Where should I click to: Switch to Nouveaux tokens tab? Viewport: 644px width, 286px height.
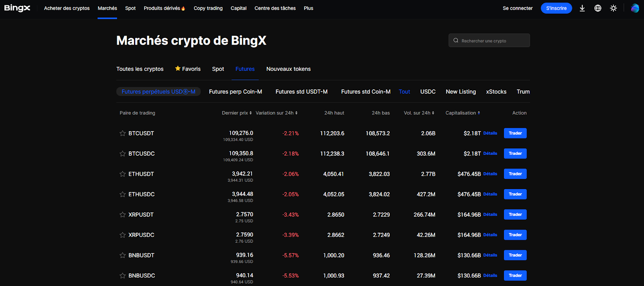tap(289, 69)
